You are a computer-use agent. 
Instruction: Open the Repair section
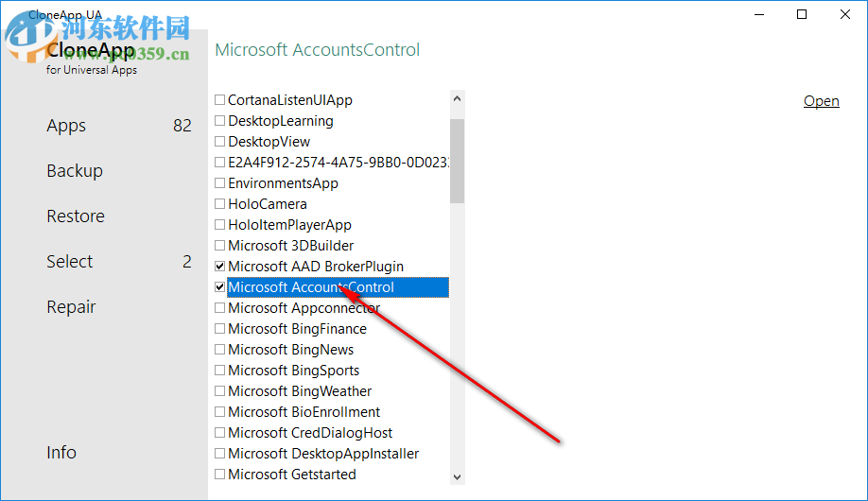pyautogui.click(x=71, y=307)
